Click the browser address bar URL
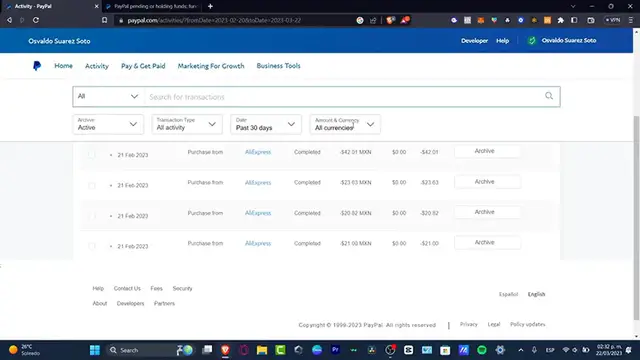 [x=214, y=20]
